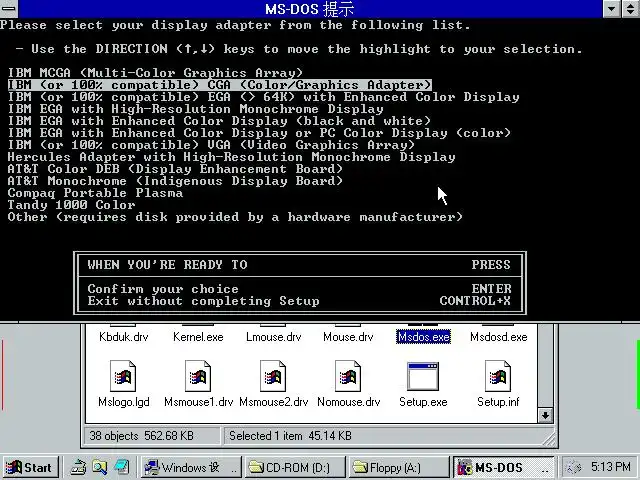Image resolution: width=640 pixels, height=480 pixels.
Task: Open the MS-DOS window control menu box
Action: tap(9, 9)
